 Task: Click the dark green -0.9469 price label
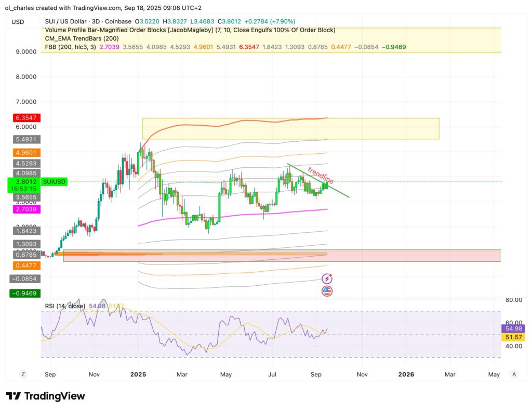(24, 294)
